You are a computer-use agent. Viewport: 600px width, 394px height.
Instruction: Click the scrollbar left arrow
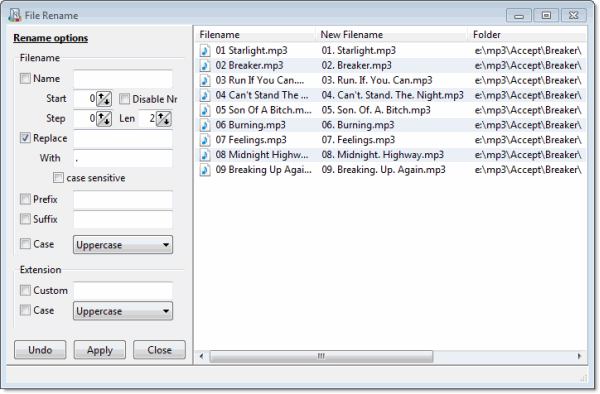201,357
